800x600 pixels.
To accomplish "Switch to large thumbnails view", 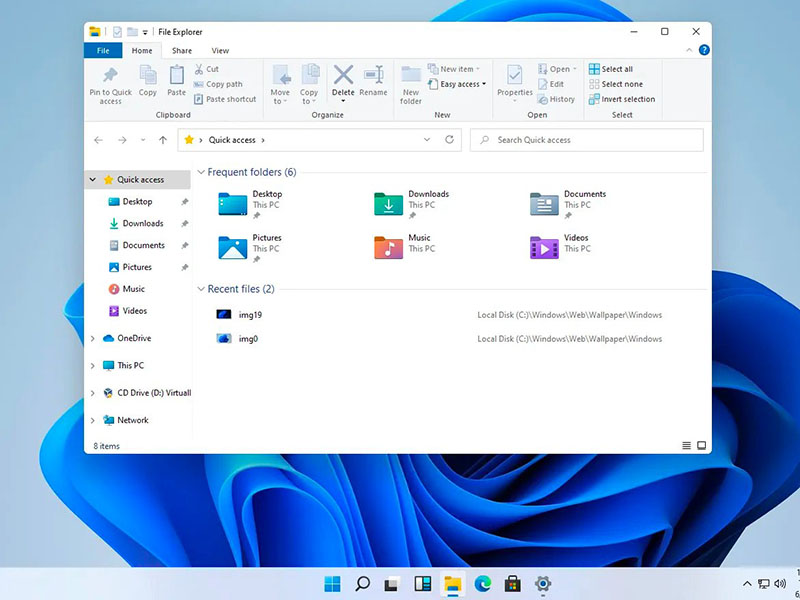I will pyautogui.click(x=701, y=444).
